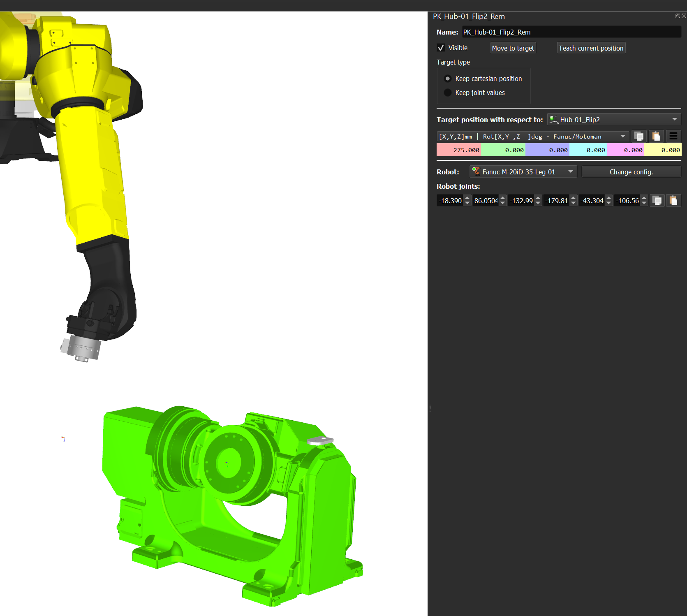This screenshot has height=616, width=687.
Task: Copy the robot joints values
Action: click(657, 201)
